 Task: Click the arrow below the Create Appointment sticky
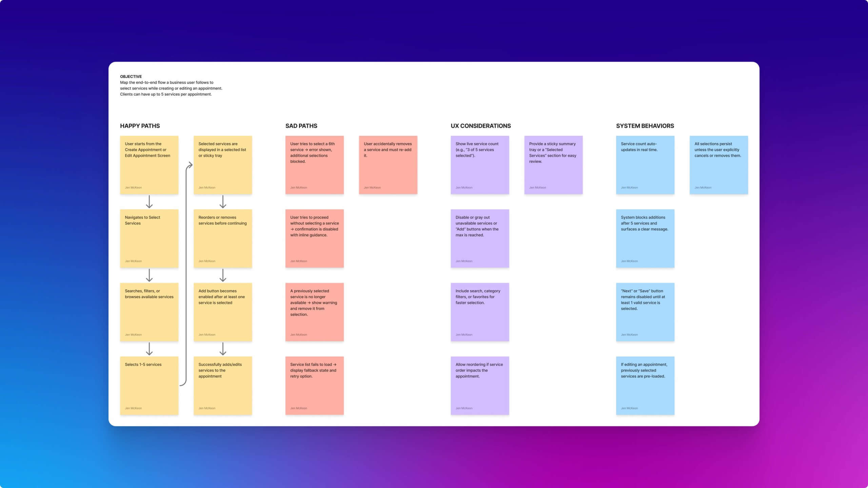pyautogui.click(x=149, y=202)
